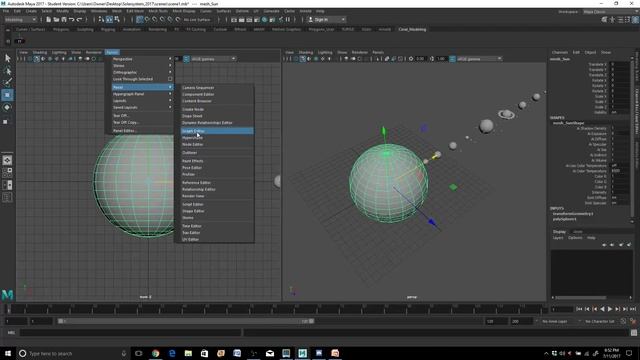The width and height of the screenshot is (640, 360).
Task: Expand the Perspective submenu
Action: [x=142, y=59]
